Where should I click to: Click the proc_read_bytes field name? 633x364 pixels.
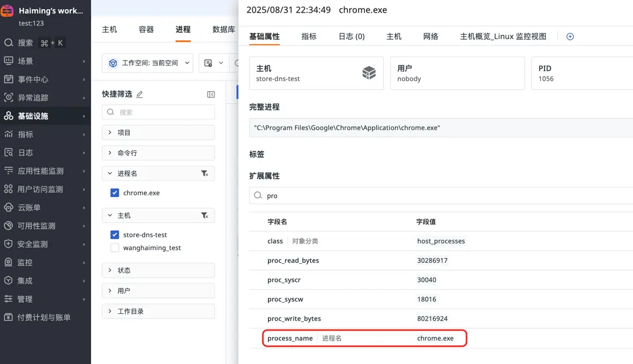(x=293, y=260)
